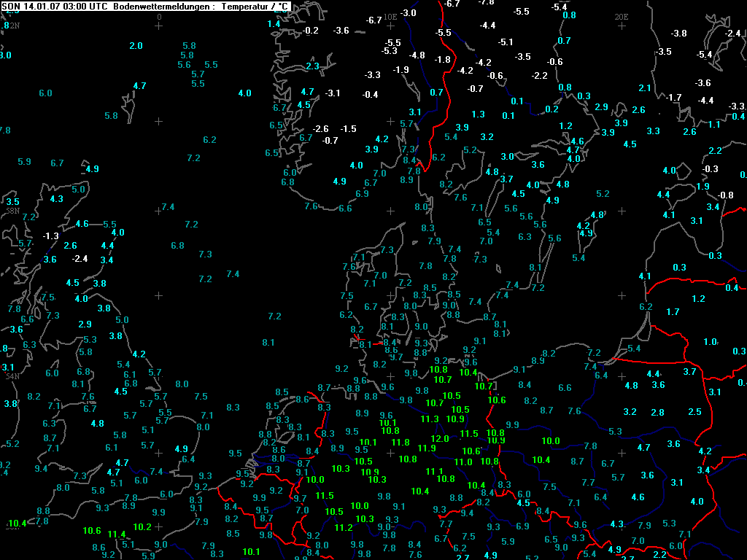Select the cyan 1.0 station reading

point(710,343)
